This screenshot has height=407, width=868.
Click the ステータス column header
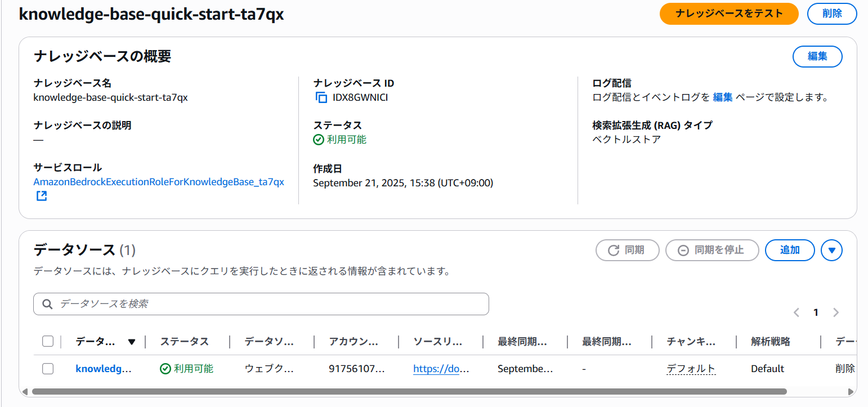185,342
